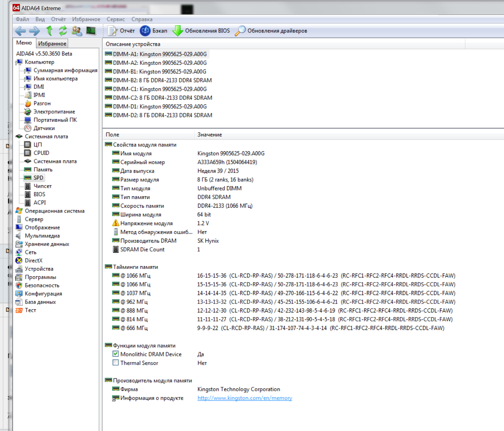Select the Имя компьютера tree item
This screenshot has width=504, height=431.
coord(56,78)
